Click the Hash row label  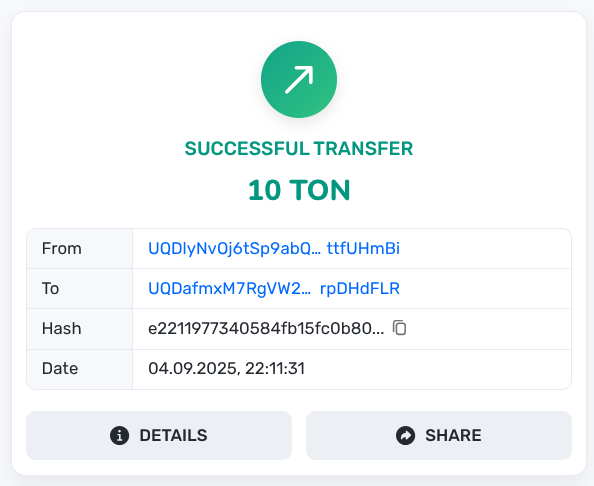point(61,328)
